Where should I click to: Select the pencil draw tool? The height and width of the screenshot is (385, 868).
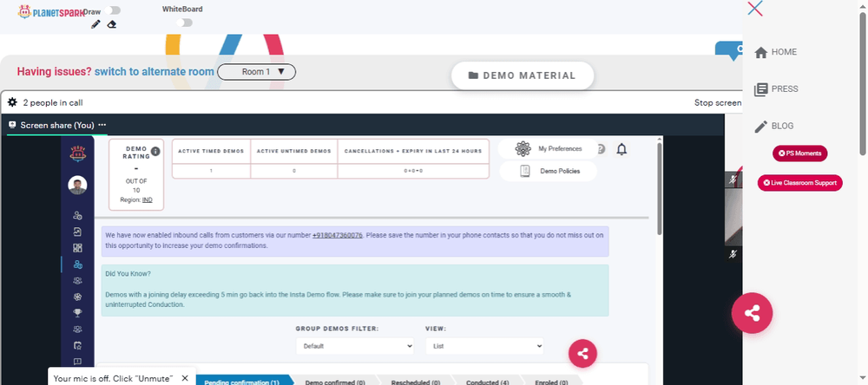point(95,24)
